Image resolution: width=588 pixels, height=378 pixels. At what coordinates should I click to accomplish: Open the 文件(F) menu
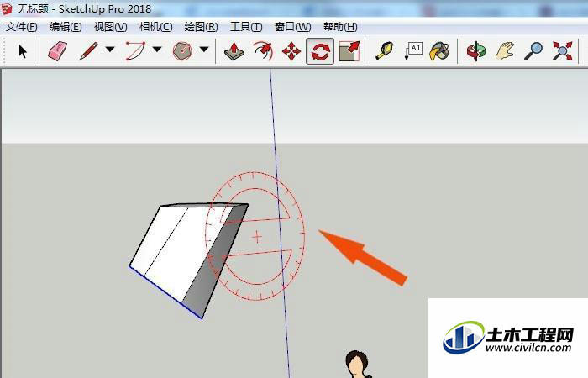[x=21, y=27]
